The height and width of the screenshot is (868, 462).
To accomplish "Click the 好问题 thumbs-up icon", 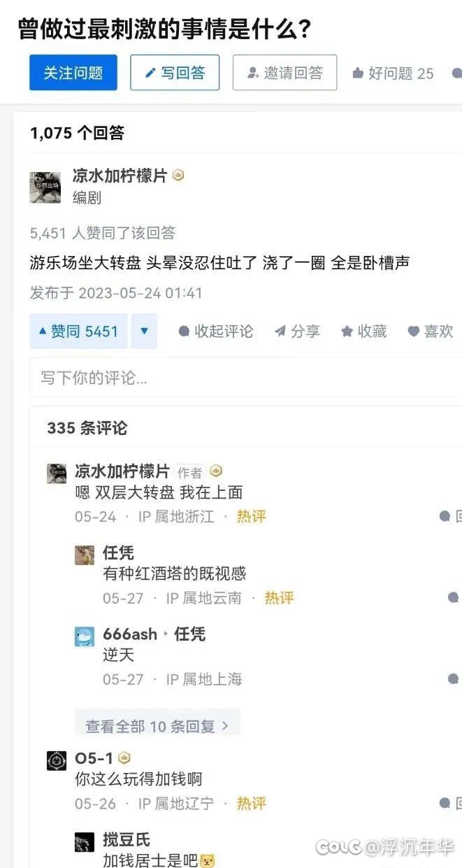I will click(x=358, y=73).
